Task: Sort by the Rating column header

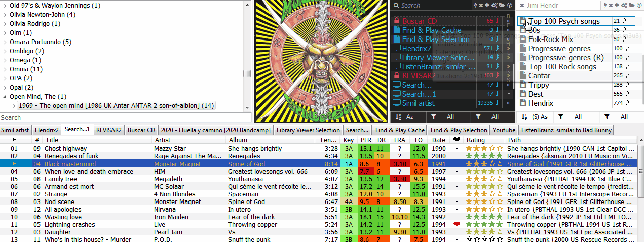Action: 484,140
